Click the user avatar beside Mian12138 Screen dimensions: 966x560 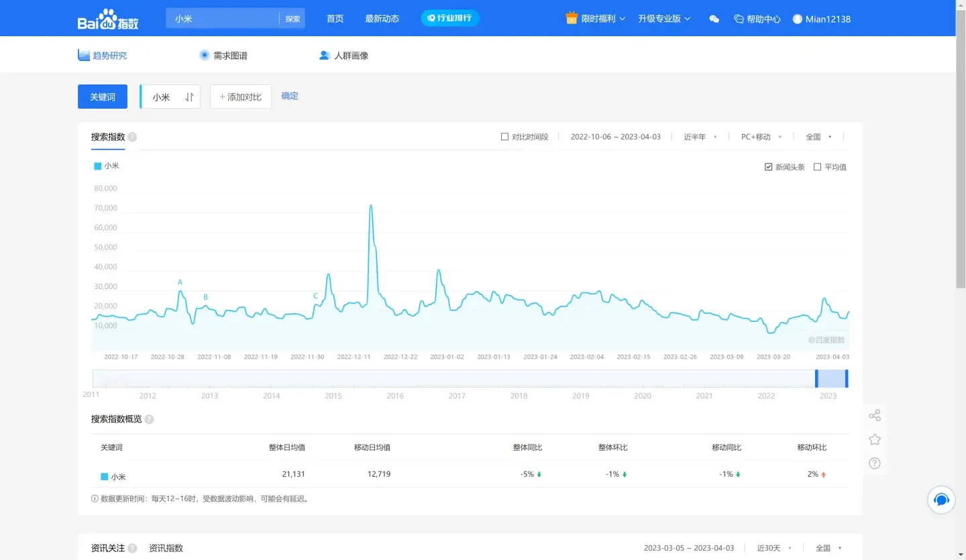(x=798, y=19)
